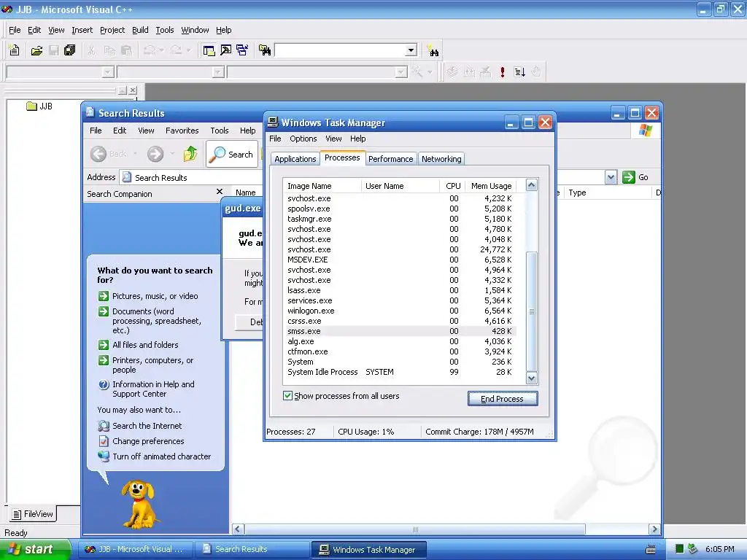The image size is (747, 560).
Task: Select the FileView tab in workspace pane
Action: 33,514
